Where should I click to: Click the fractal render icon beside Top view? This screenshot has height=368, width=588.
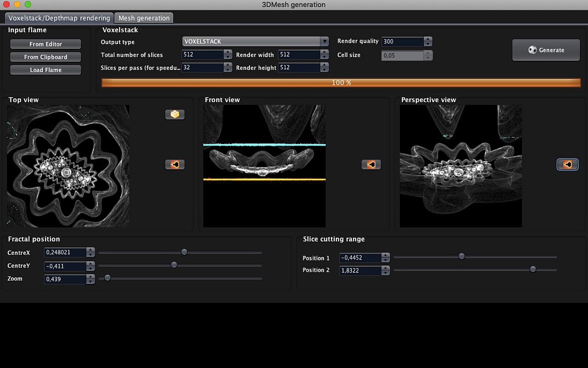tap(175, 164)
